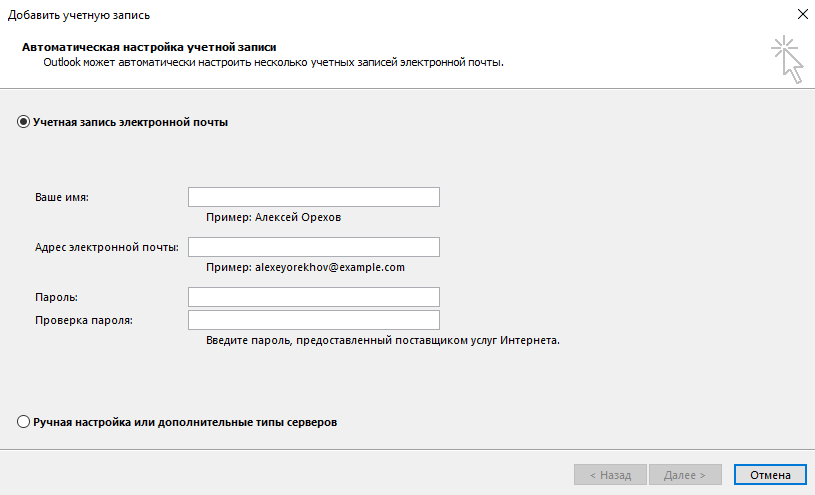Image resolution: width=815 pixels, height=495 pixels.
Task: Click the 'Автоматическая настройка учетной записи' heading
Action: 149,47
